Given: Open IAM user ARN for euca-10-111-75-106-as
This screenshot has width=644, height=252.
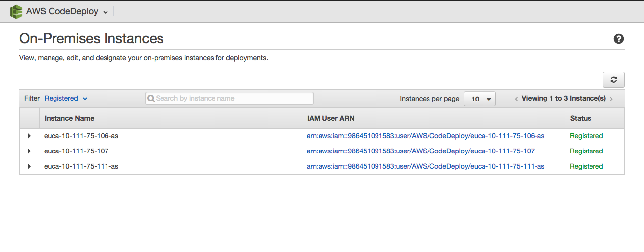Looking at the screenshot, I should click(x=425, y=136).
